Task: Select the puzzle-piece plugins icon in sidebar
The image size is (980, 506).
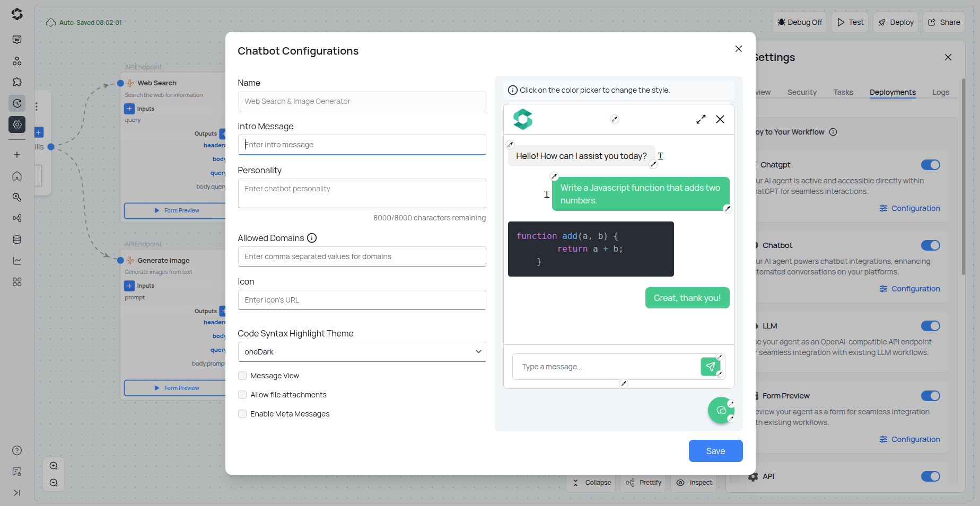Action: pos(16,82)
